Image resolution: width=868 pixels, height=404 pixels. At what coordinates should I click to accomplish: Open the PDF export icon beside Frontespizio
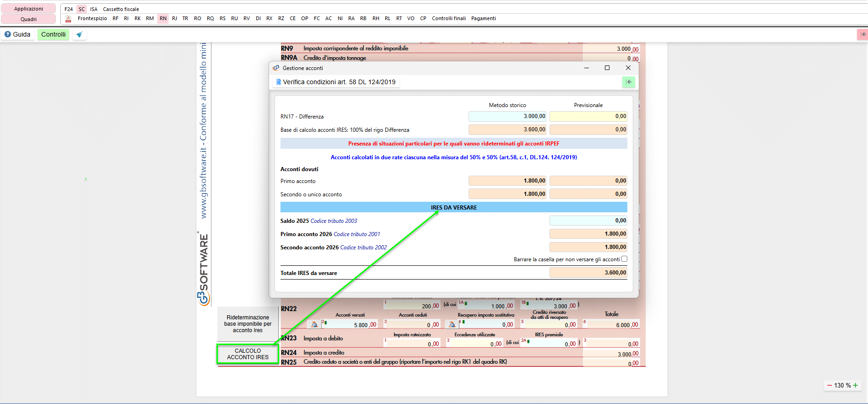pos(68,19)
